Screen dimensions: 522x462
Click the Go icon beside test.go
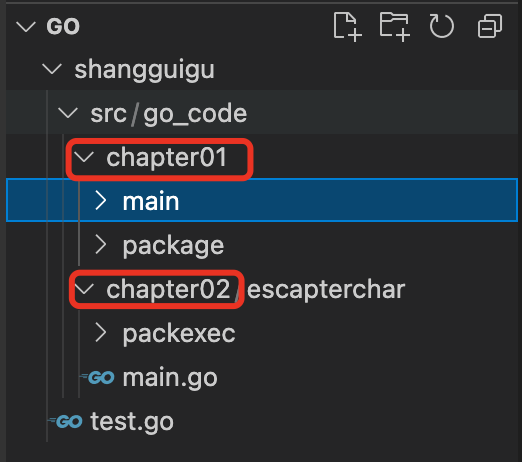pos(66,422)
